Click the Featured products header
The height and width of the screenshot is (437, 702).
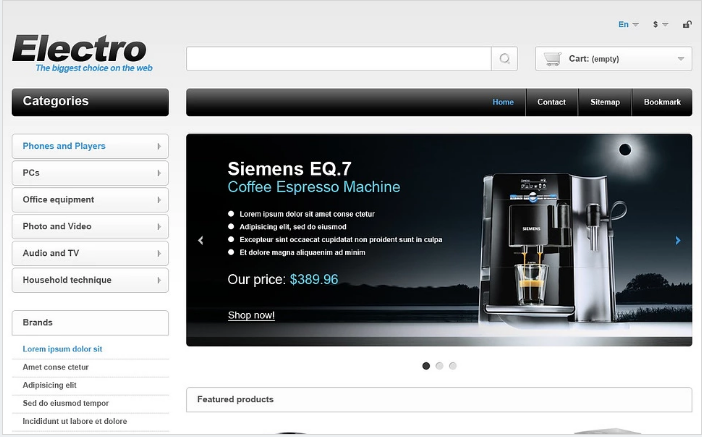(x=439, y=399)
